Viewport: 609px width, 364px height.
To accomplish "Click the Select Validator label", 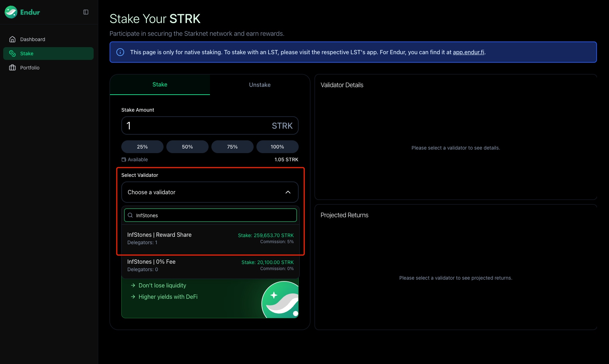I will 140,175.
